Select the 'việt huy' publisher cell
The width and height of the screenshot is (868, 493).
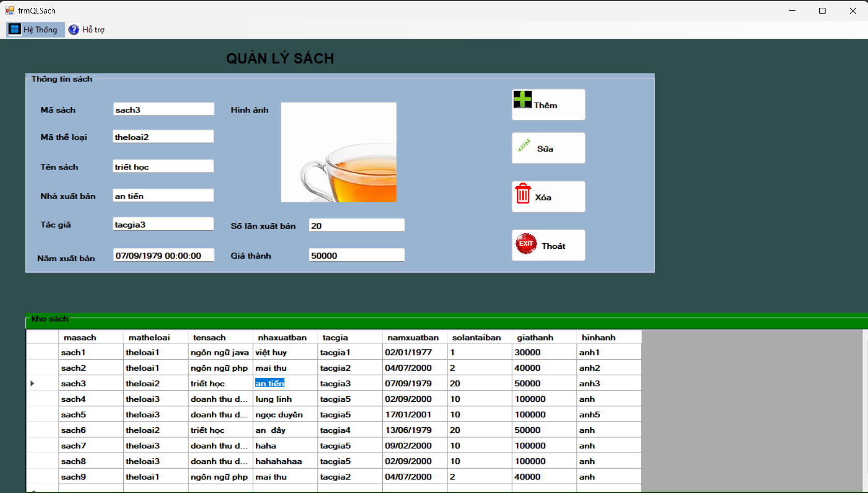pos(285,352)
